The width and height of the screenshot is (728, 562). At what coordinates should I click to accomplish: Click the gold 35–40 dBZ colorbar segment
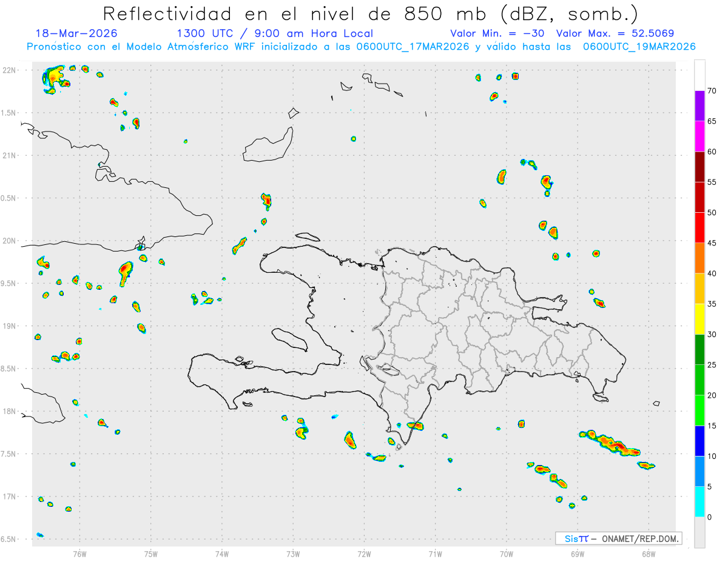point(699,289)
